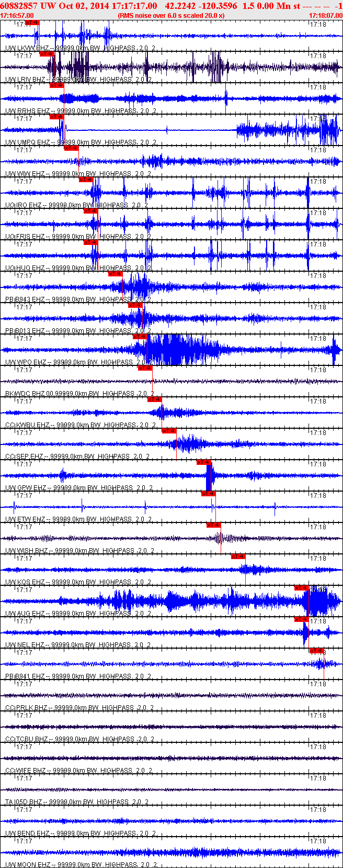Viewport: 343px width, 868px height.
Task: Click the UW BEND EHZ station label
Action: pyautogui.click(x=27, y=833)
